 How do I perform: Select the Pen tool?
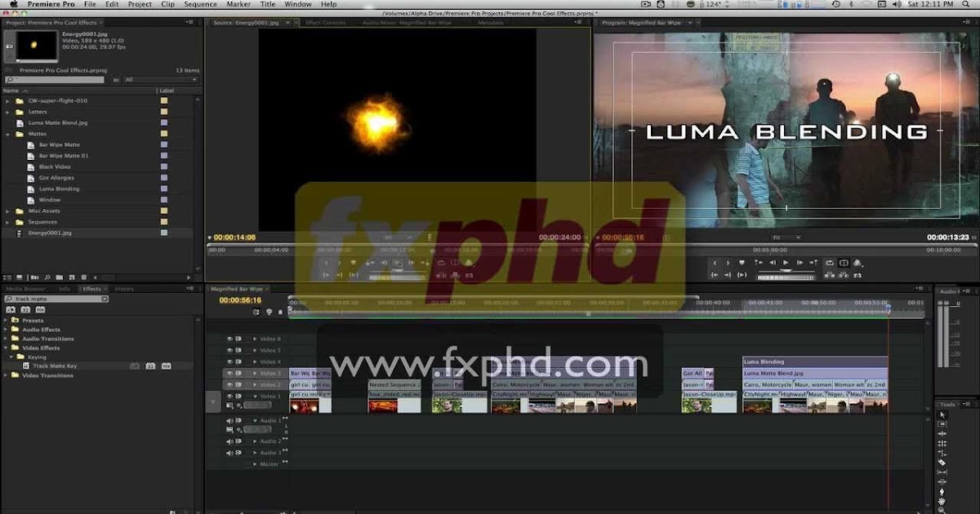942,491
